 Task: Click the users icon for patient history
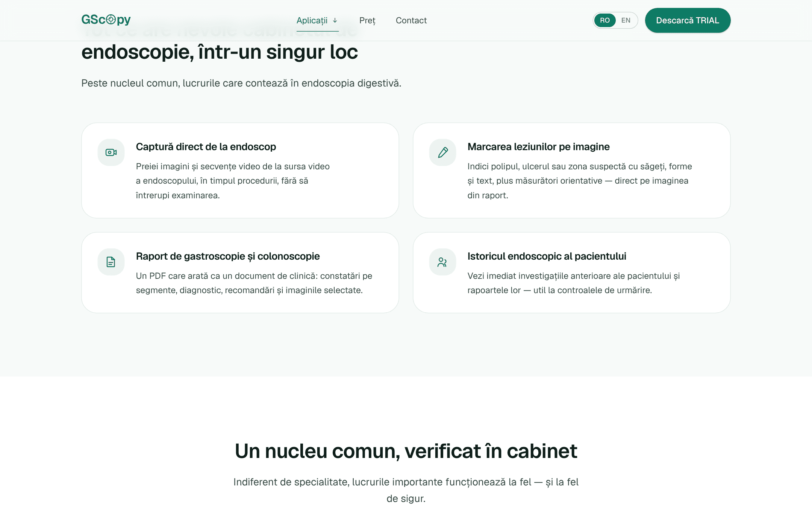coord(442,262)
